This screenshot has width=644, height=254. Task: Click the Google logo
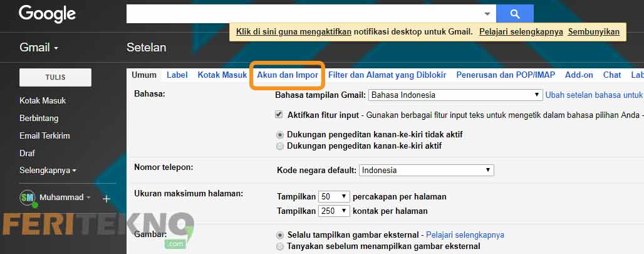(47, 14)
